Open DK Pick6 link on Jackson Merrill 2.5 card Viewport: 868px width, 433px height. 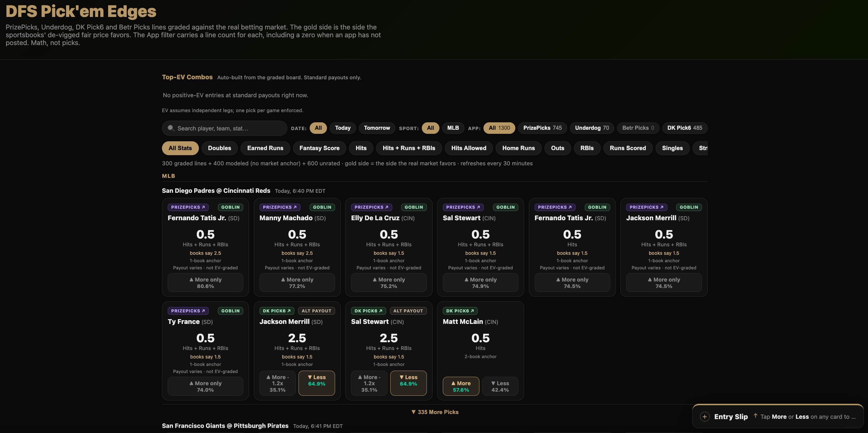277,311
